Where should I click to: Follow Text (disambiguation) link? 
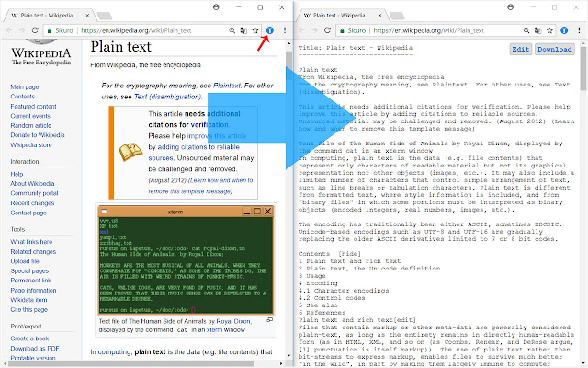click(x=167, y=97)
